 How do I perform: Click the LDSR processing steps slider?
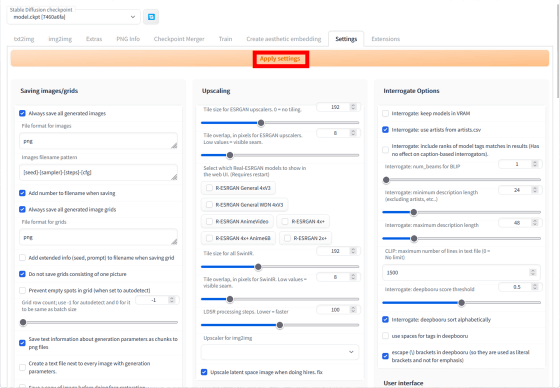(280, 325)
